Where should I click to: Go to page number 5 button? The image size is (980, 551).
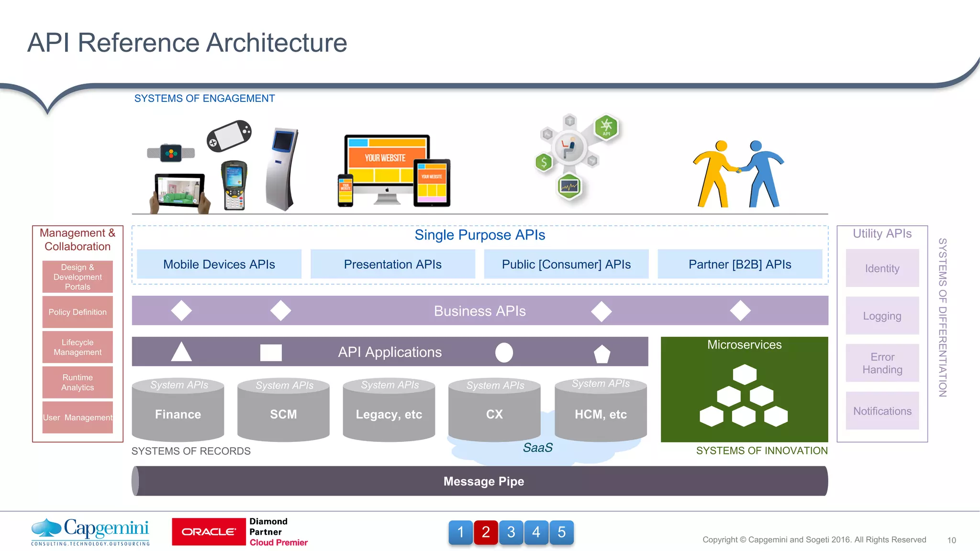pyautogui.click(x=561, y=532)
